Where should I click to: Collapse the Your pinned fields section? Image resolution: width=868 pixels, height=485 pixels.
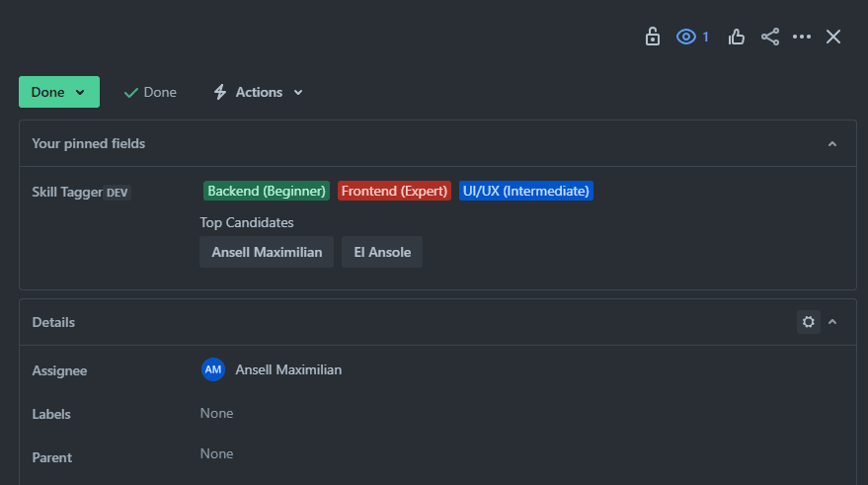(832, 144)
